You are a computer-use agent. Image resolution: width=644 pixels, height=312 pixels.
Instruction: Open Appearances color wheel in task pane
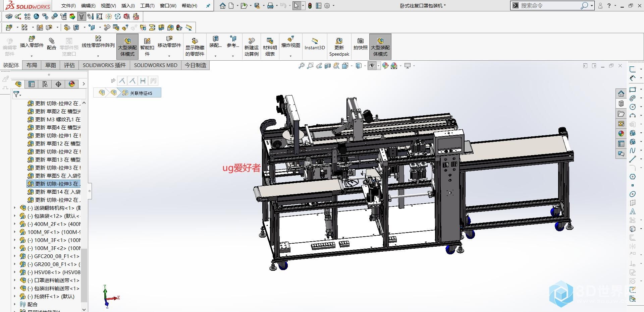(x=621, y=133)
